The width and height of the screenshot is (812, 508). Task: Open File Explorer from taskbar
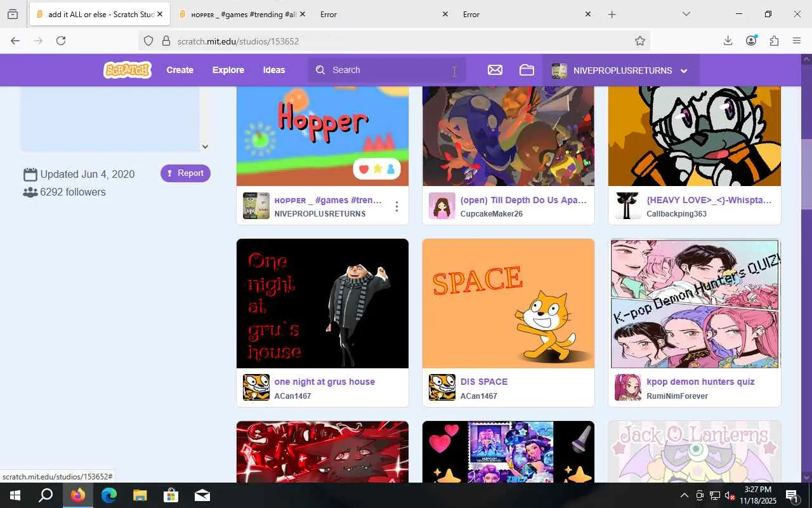click(x=140, y=495)
